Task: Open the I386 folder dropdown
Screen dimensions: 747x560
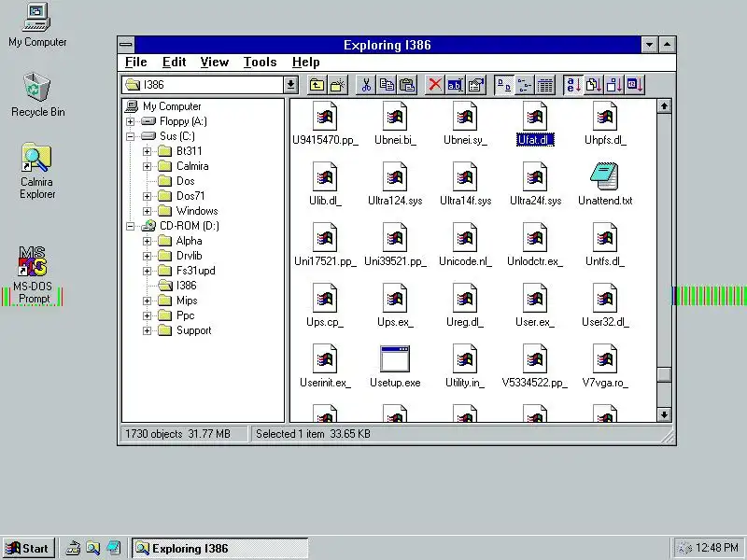Action: [x=290, y=85]
